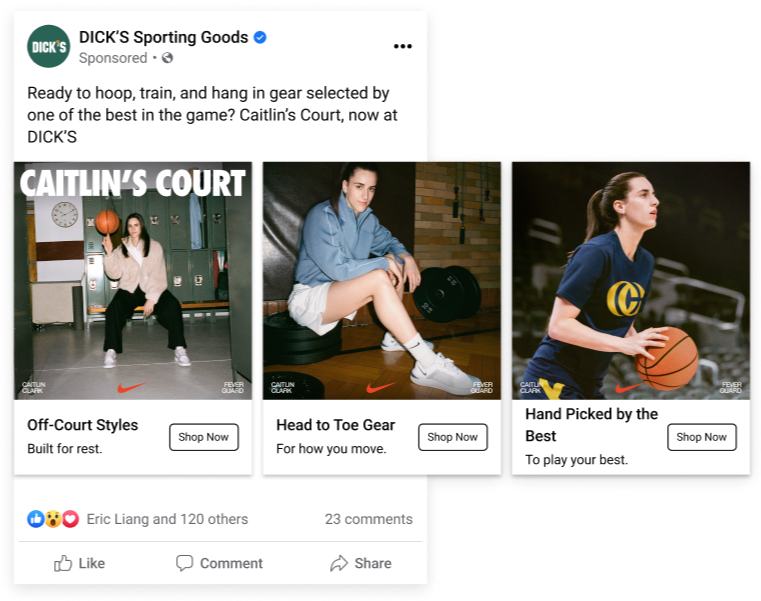
Task: Click the Comment speech bubble button
Action: (x=219, y=563)
